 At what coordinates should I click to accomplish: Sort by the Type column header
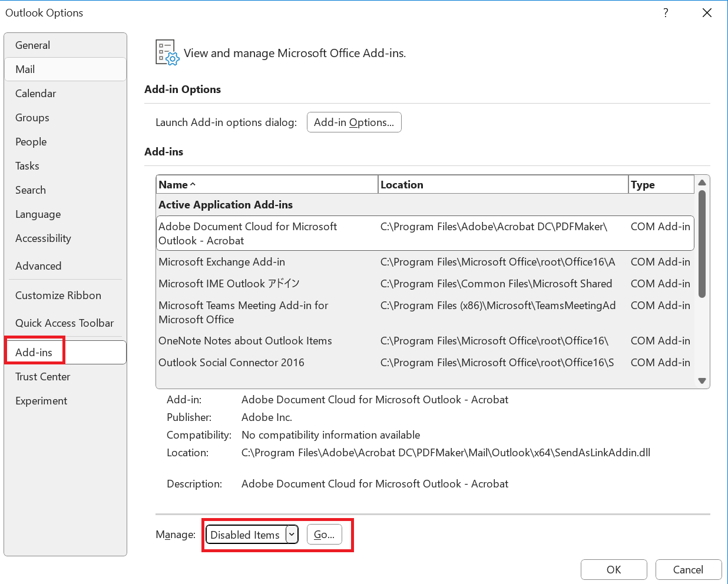[x=661, y=184]
